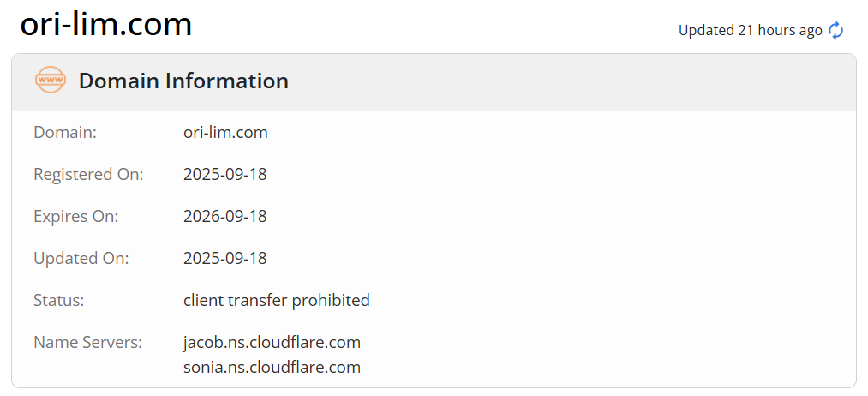Click empty space in the Status row

click(600, 301)
